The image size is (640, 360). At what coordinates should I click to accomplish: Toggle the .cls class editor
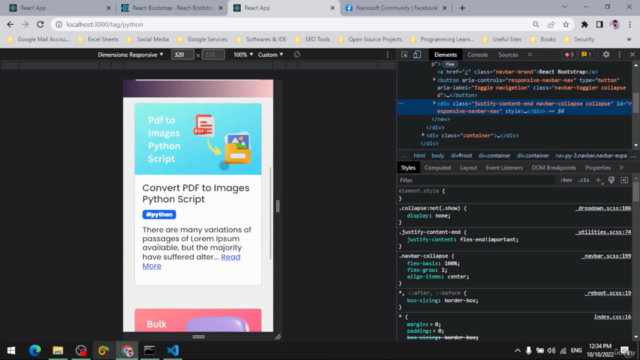coord(584,180)
